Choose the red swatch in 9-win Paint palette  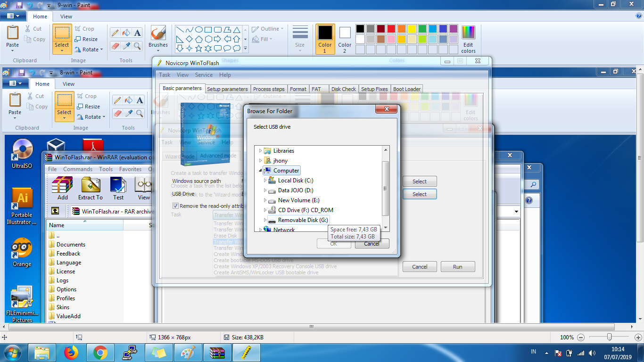391,29
